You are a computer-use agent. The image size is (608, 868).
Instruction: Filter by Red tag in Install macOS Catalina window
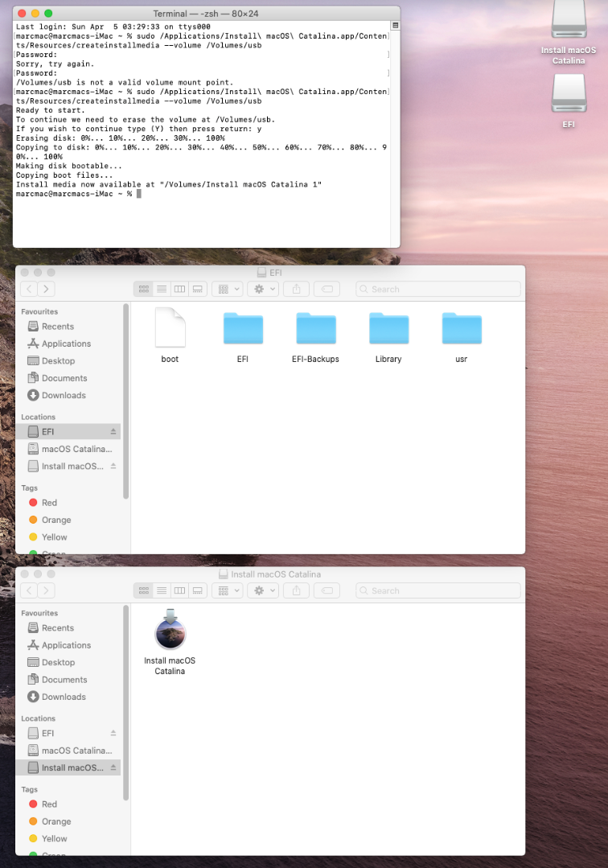click(68, 804)
